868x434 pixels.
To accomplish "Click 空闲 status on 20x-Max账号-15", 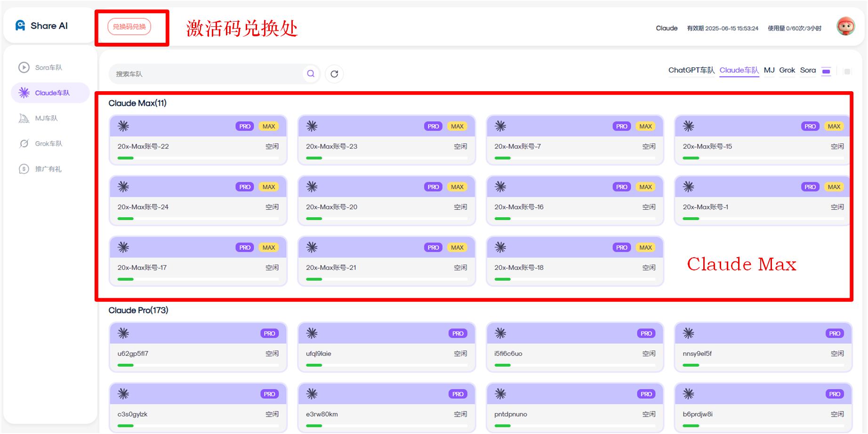I will pos(837,146).
